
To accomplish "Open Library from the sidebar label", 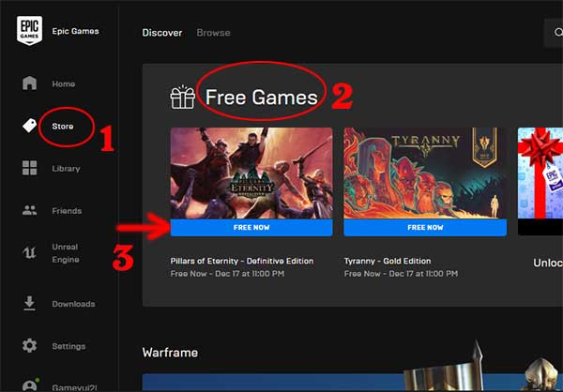I will click(x=66, y=169).
